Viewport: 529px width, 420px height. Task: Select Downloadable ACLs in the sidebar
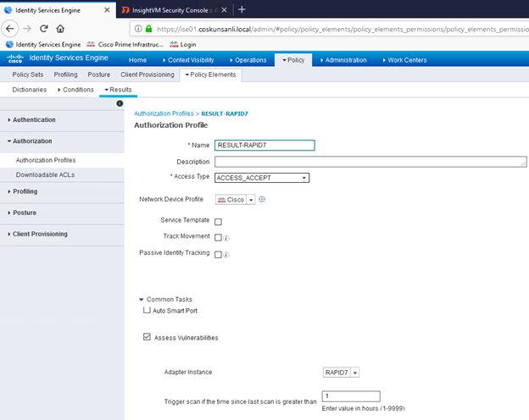45,174
